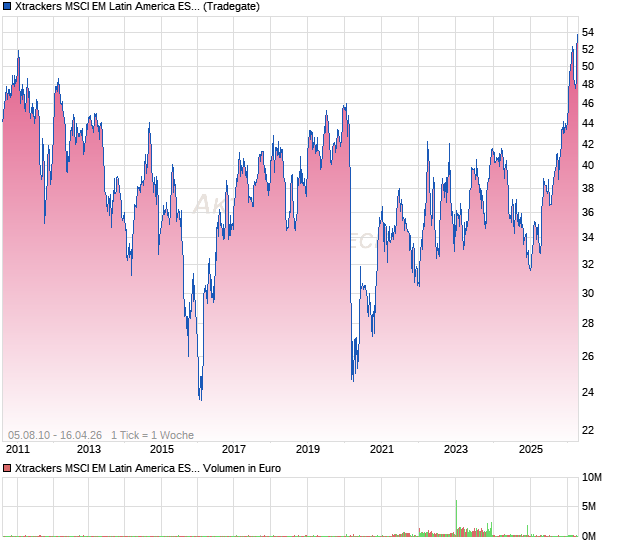
Task: Click the 2021 x-axis label
Action: click(x=382, y=449)
